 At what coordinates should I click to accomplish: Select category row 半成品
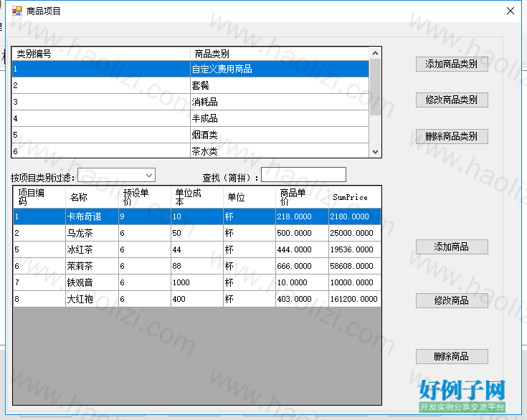click(x=190, y=118)
